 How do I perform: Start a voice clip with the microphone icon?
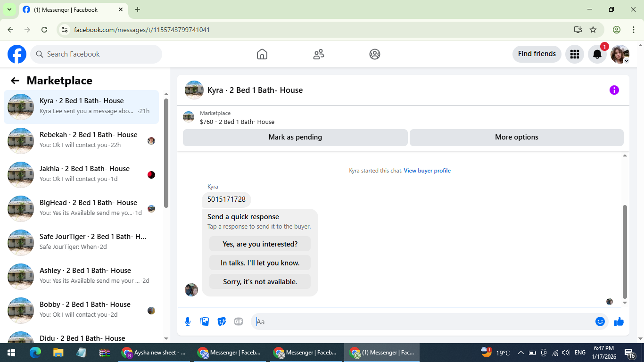(188, 321)
